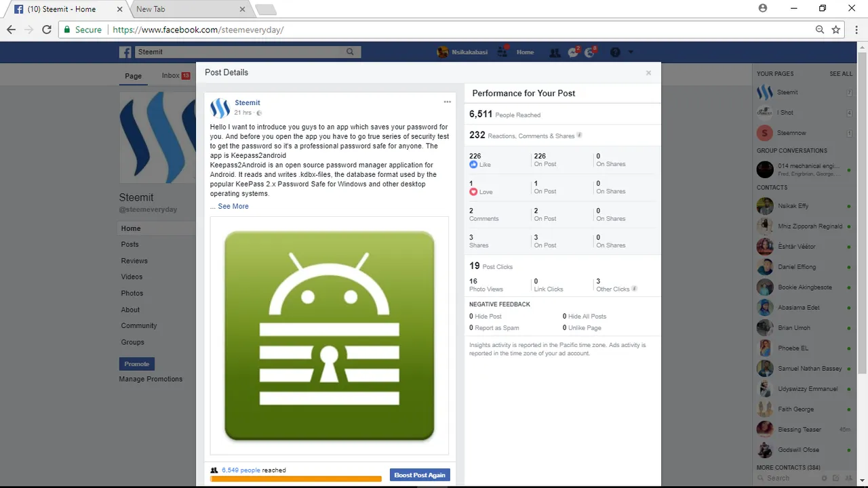This screenshot has height=488, width=868.
Task: Open friend finder icon with red dot
Action: coord(502,52)
